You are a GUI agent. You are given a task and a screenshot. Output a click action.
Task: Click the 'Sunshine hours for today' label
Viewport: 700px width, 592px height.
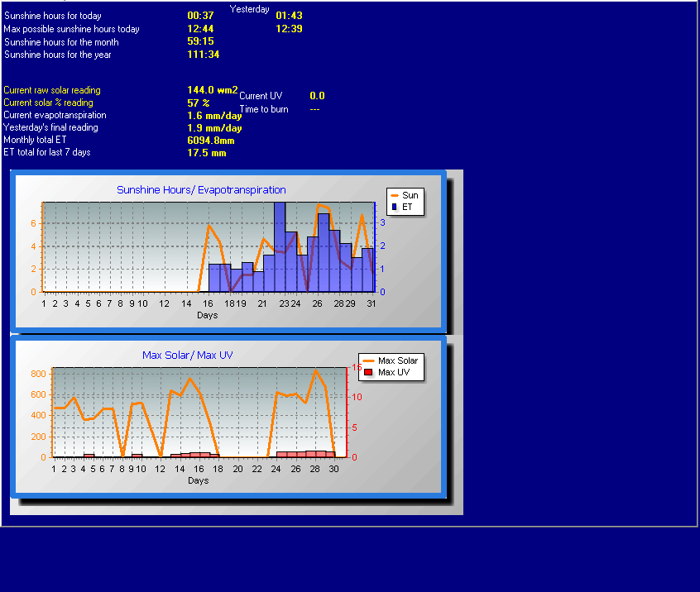(52, 16)
